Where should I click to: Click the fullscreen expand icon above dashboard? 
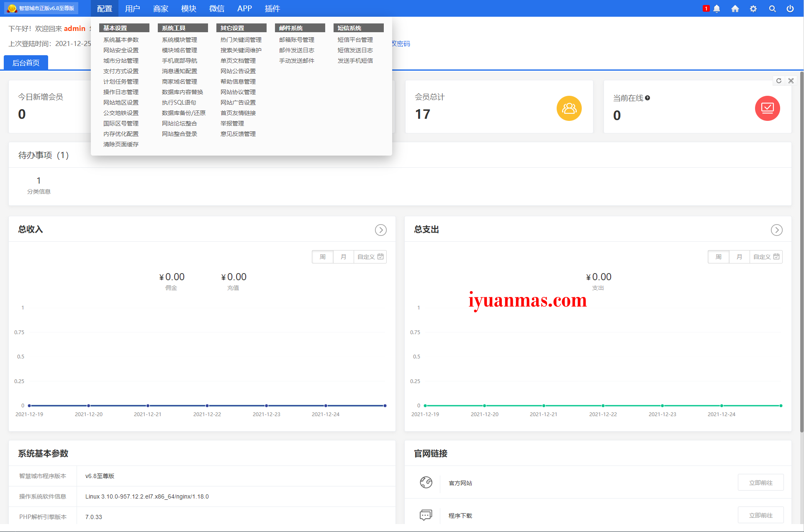[x=791, y=81]
